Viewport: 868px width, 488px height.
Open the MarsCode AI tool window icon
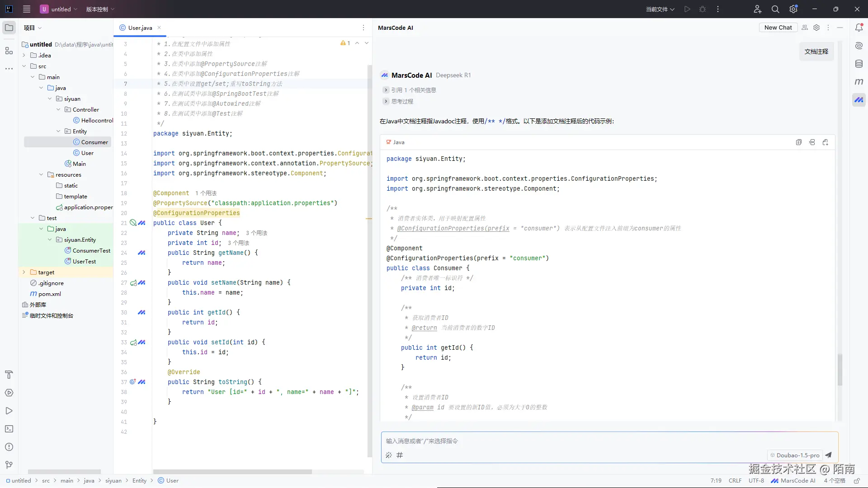[x=859, y=100]
